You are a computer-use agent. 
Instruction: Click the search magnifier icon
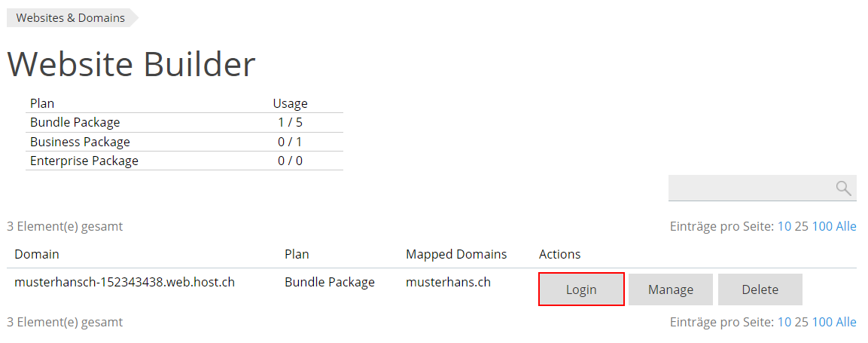(843, 188)
